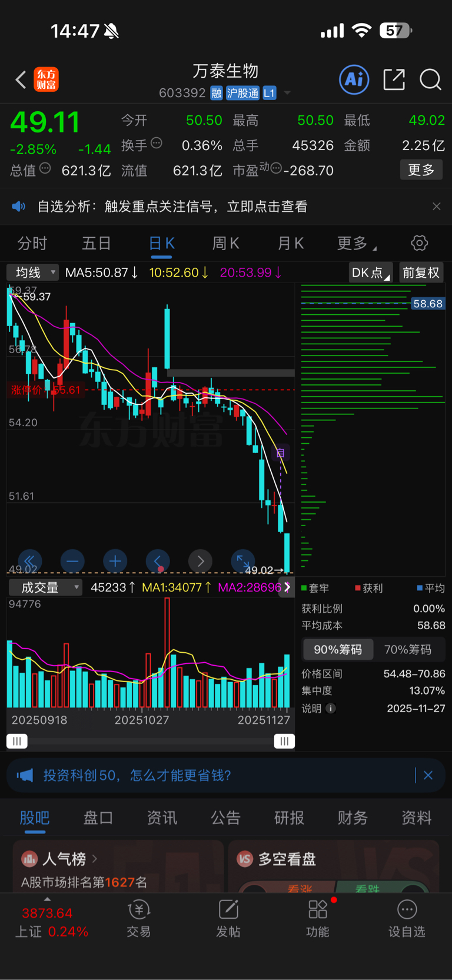Switch to 周K chart tab
452x980 pixels.
click(225, 243)
